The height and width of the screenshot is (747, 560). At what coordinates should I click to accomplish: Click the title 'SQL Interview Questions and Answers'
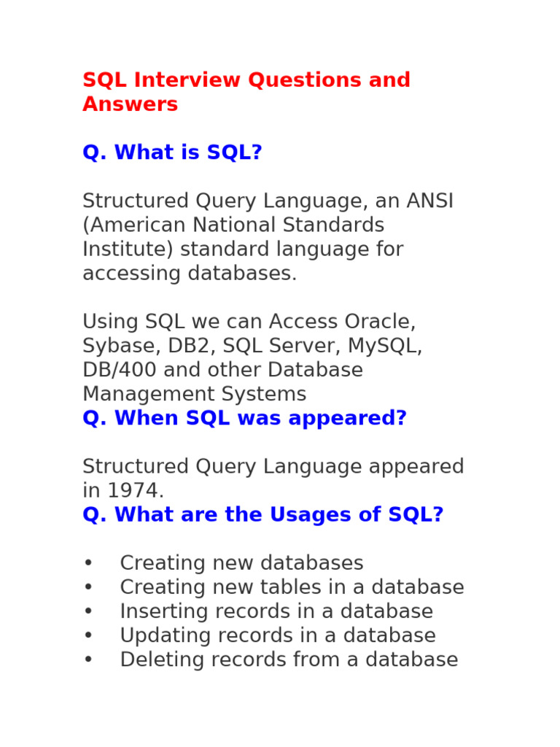tap(246, 80)
